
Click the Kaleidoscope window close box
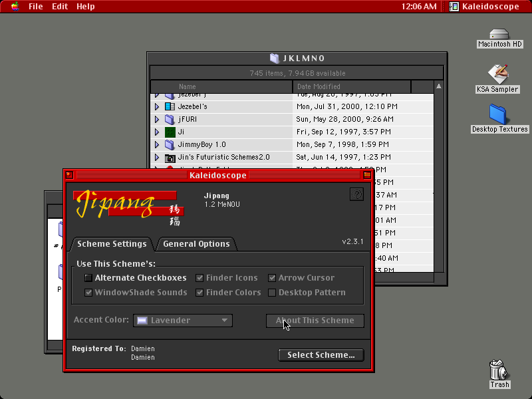coord(70,175)
